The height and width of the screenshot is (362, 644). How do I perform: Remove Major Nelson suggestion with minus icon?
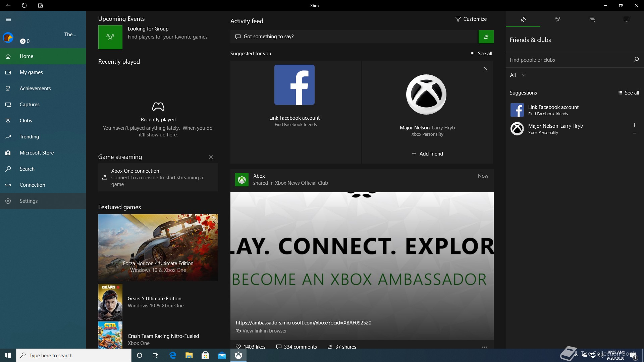click(x=634, y=133)
